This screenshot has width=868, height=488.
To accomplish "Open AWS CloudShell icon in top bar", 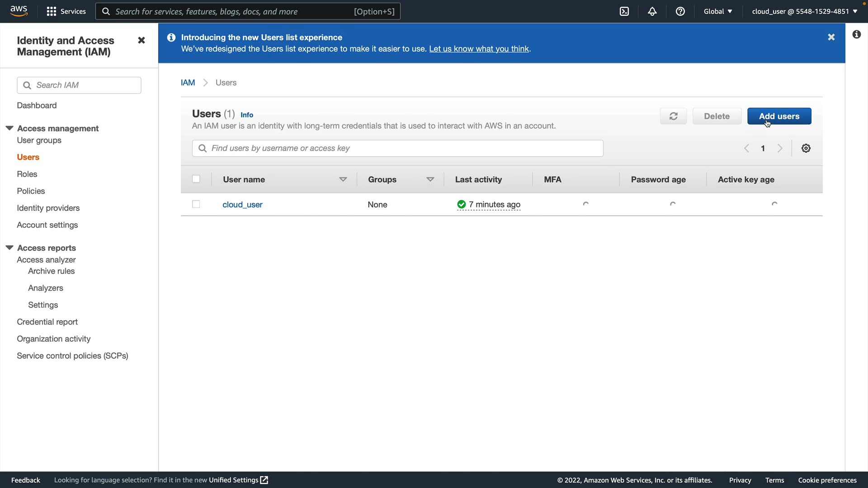I will click(624, 11).
